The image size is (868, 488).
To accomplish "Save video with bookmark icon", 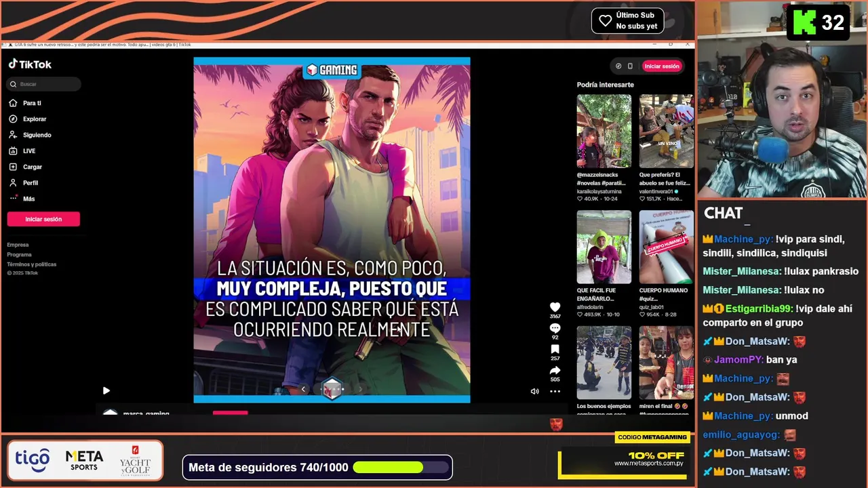I will (x=555, y=349).
